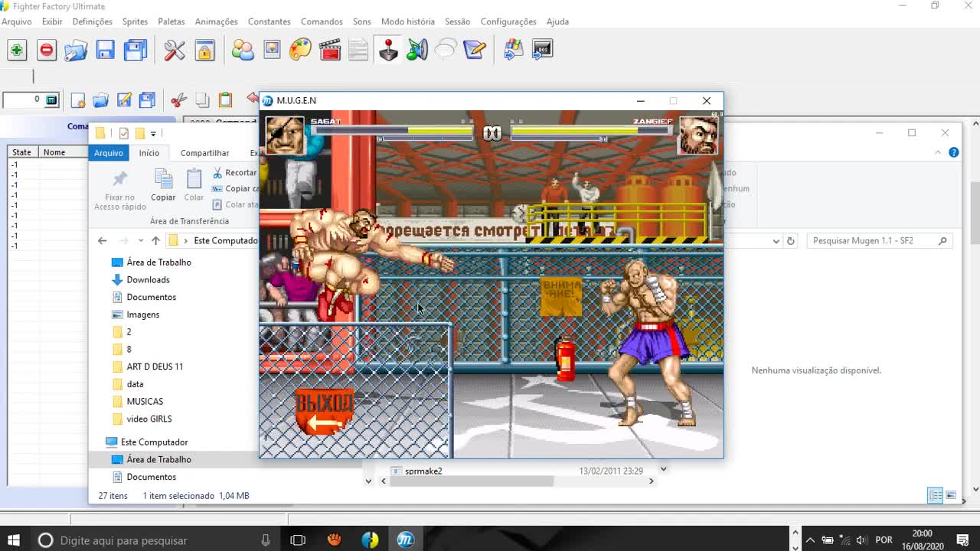980x551 pixels.
Task: Open the Sprites menu
Action: coord(136,21)
